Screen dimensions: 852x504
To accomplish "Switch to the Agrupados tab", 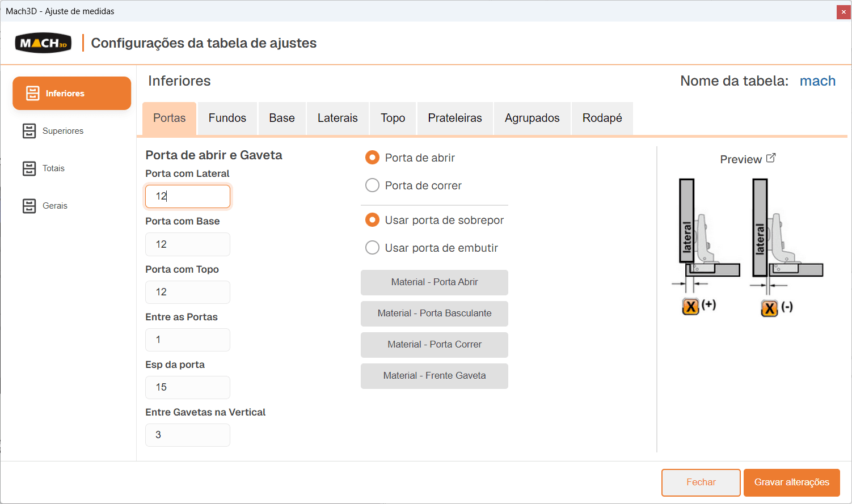I will [532, 118].
